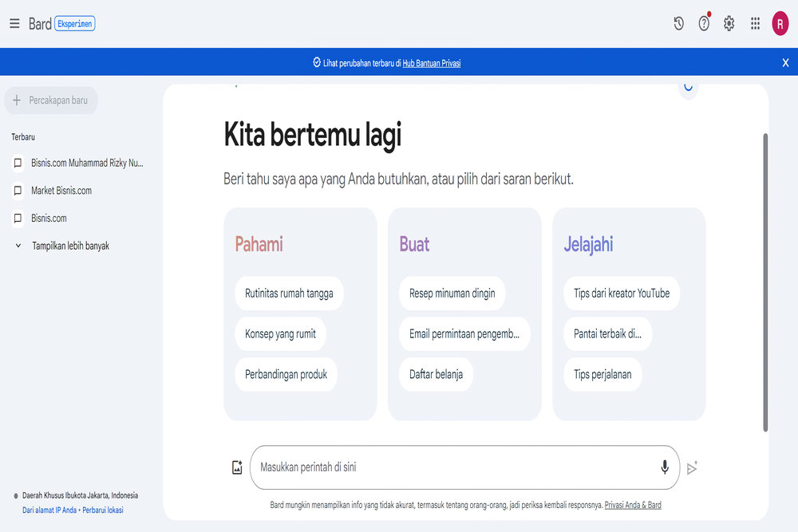This screenshot has width=798, height=532.
Task: Click the Pahami card heading
Action: pos(259,245)
